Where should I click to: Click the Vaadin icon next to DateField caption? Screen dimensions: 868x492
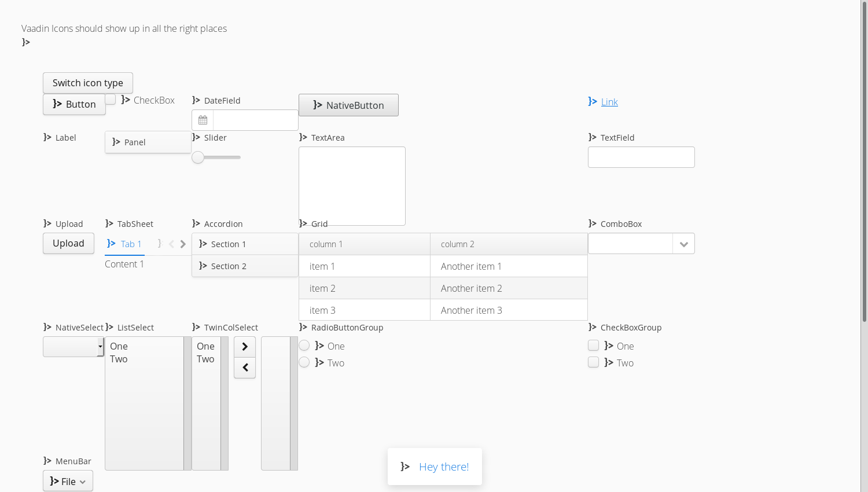pos(196,100)
